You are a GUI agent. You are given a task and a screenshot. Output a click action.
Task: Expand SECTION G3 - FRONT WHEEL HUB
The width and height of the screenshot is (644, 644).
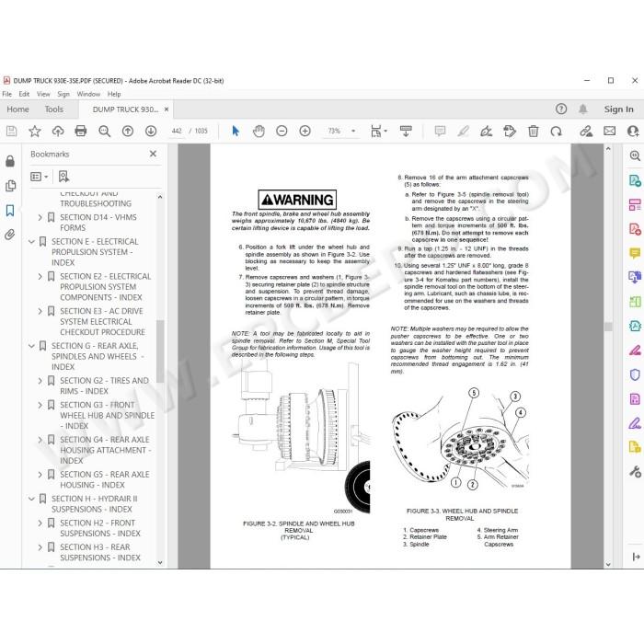pyautogui.click(x=40, y=405)
